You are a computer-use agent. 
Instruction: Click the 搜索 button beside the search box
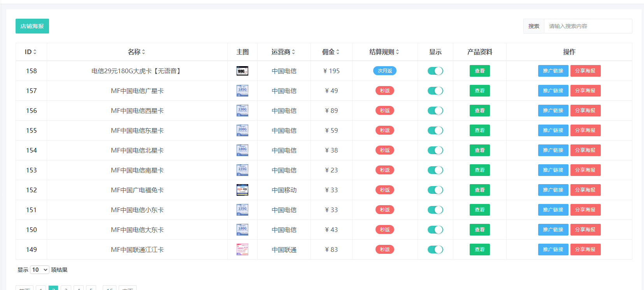[x=534, y=26]
